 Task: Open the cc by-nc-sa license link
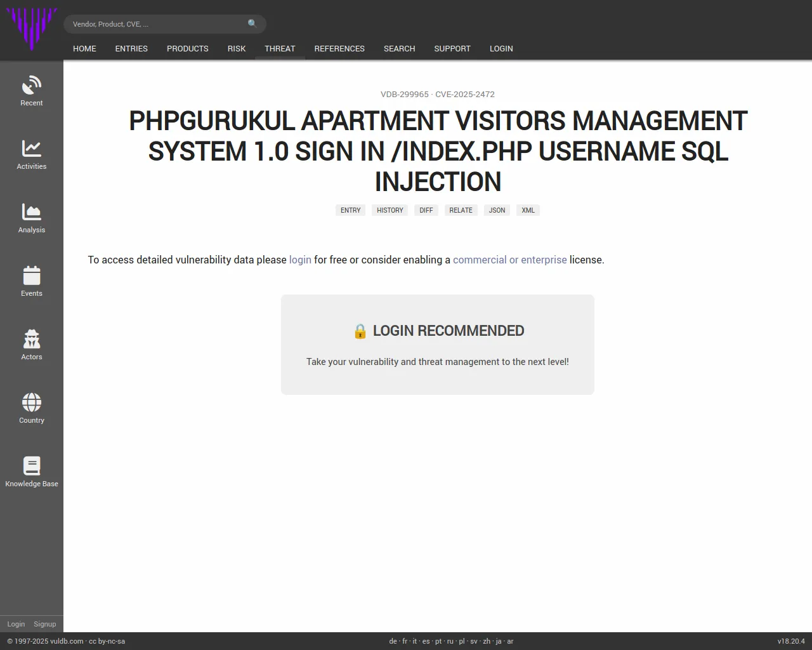coord(107,641)
